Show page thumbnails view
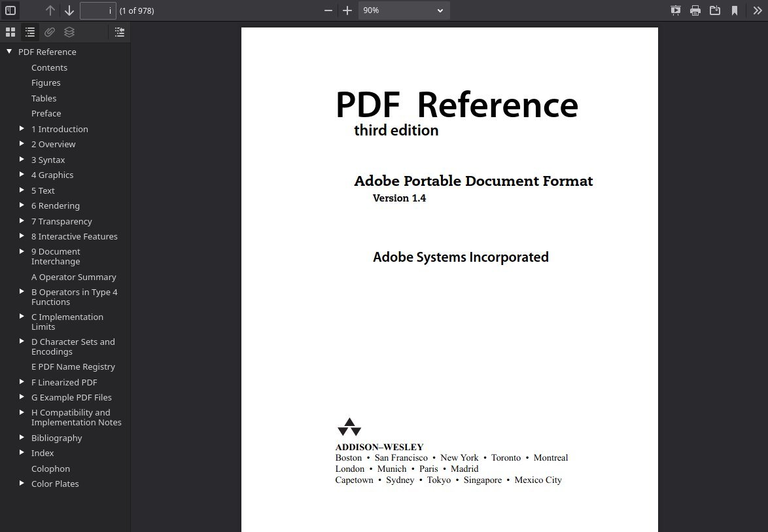Viewport: 768px width, 532px height. click(10, 32)
